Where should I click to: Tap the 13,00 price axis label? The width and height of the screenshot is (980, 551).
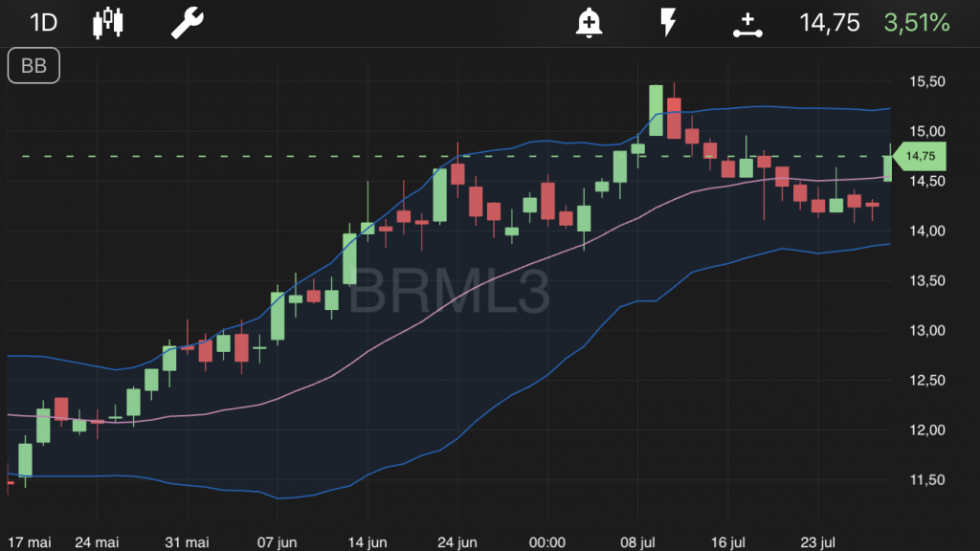926,330
